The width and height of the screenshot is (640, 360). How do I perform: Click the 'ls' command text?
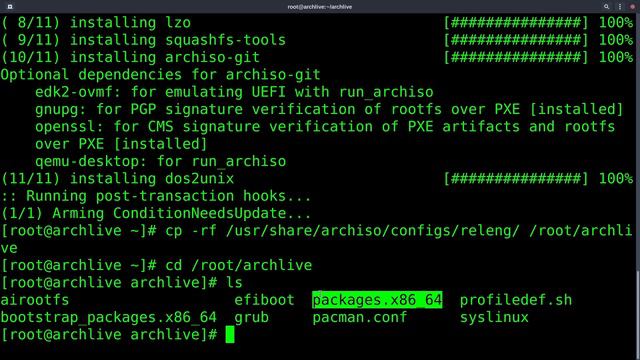(x=234, y=282)
